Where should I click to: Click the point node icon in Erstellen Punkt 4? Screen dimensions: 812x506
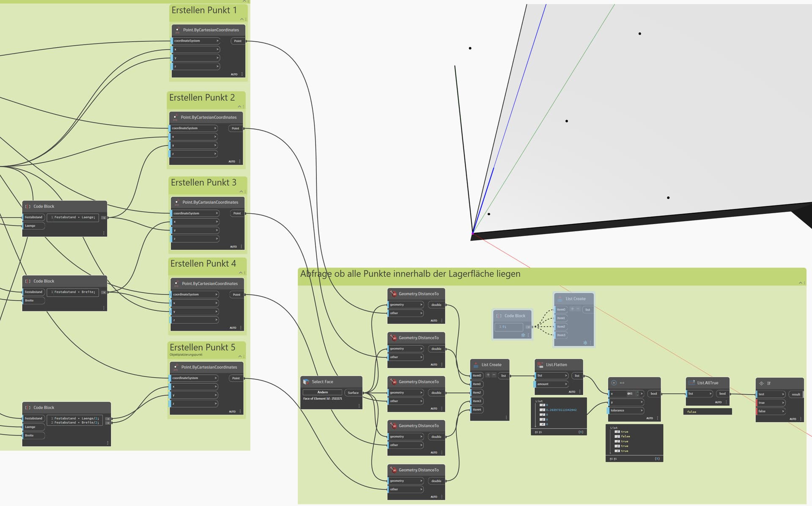(x=176, y=284)
